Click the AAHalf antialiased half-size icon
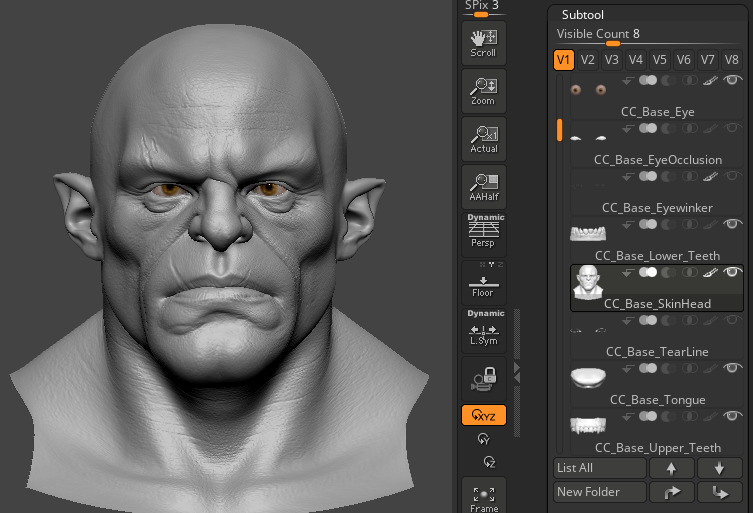Viewport: 753px width, 513px height. (x=484, y=187)
